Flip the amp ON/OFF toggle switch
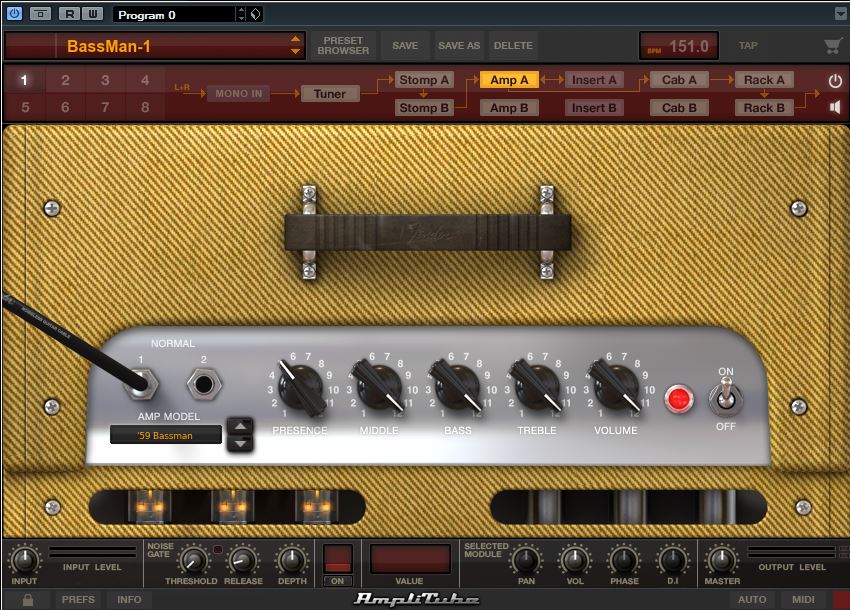Image resolution: width=850 pixels, height=610 pixels. pyautogui.click(x=725, y=400)
